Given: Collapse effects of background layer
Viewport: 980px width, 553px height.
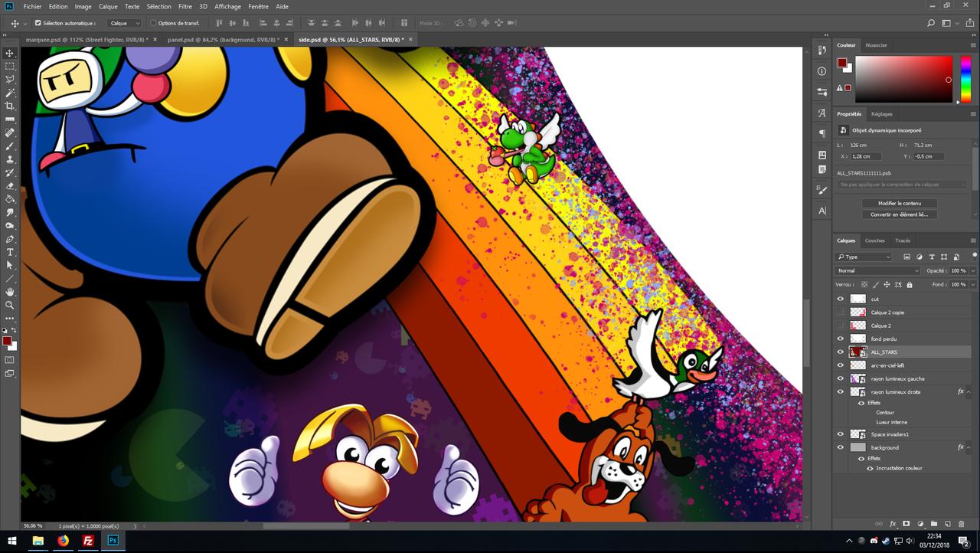Looking at the screenshot, I should tap(969, 447).
